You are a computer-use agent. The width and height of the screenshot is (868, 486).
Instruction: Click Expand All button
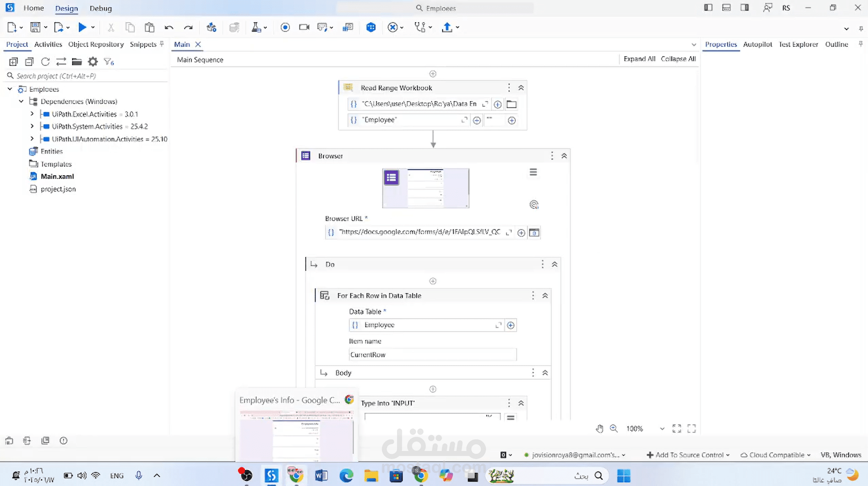coord(639,59)
